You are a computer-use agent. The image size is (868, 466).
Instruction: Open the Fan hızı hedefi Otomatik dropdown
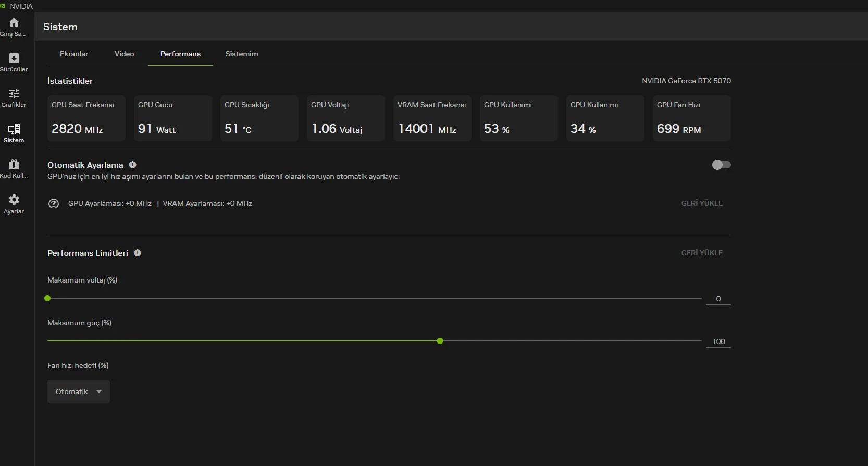pos(79,391)
